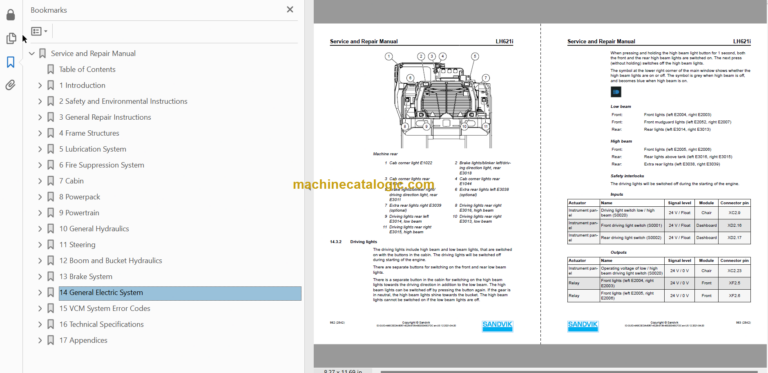Select the 7 Cabin bookmark
768x373 pixels.
(72, 181)
